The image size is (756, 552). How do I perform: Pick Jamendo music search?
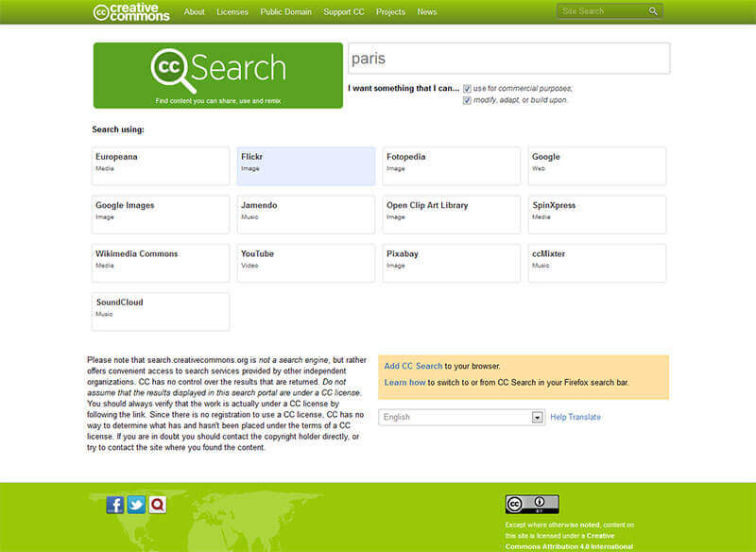tap(305, 215)
